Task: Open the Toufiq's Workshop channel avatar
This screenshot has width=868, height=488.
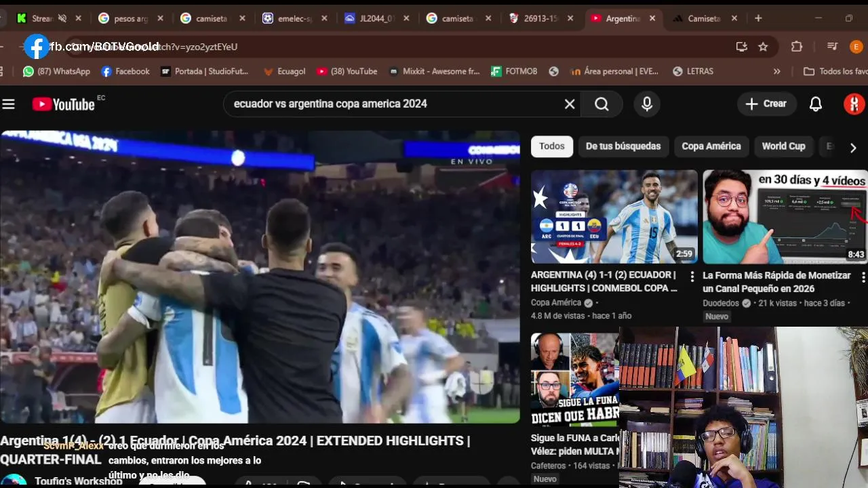Action: pyautogui.click(x=14, y=481)
